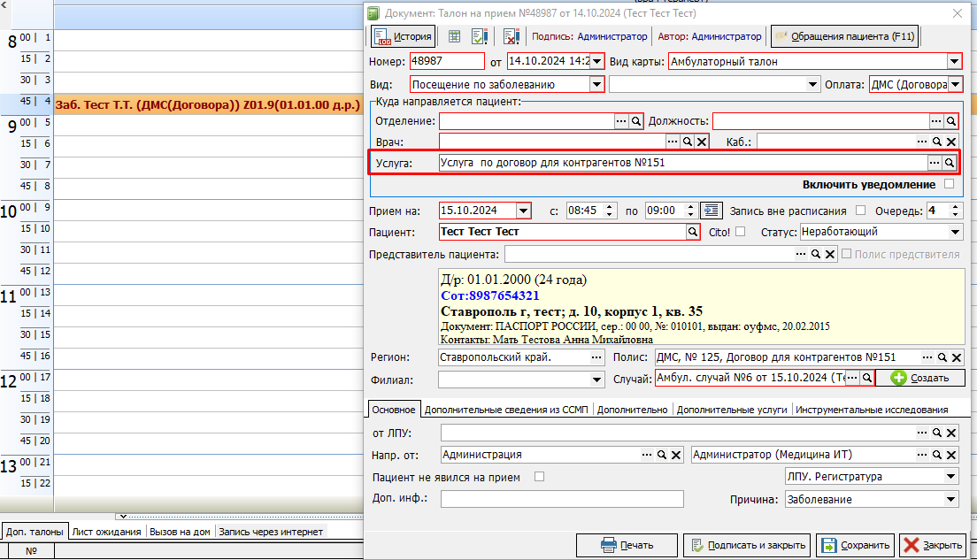
Task: Enable the Включить уведомление checkbox
Action: click(x=950, y=184)
